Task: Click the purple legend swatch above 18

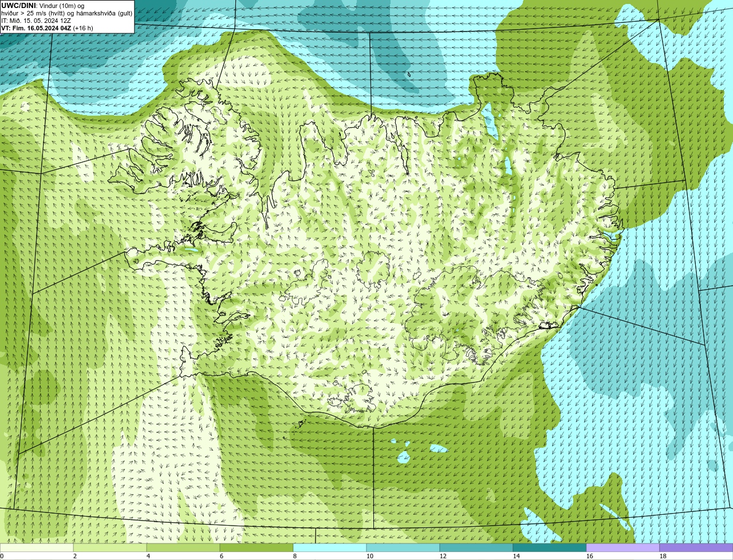Action: click(x=696, y=548)
